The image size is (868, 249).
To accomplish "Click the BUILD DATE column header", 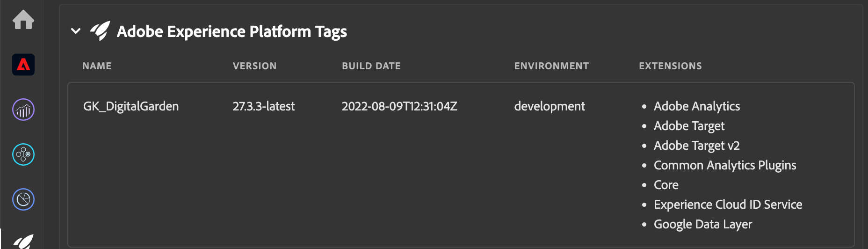I will [x=371, y=66].
